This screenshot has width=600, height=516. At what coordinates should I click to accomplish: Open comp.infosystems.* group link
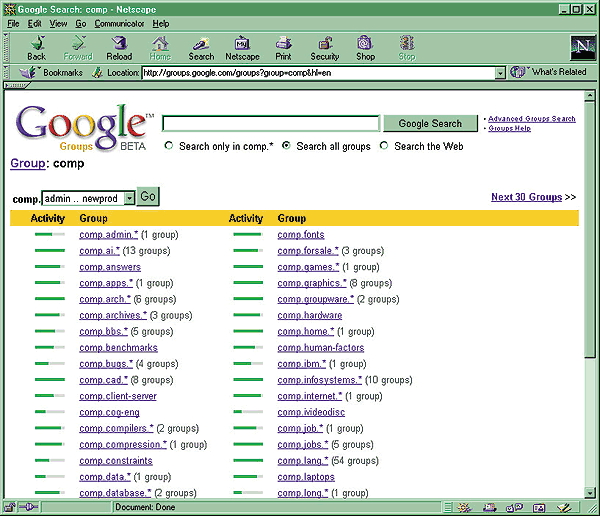(x=320, y=380)
